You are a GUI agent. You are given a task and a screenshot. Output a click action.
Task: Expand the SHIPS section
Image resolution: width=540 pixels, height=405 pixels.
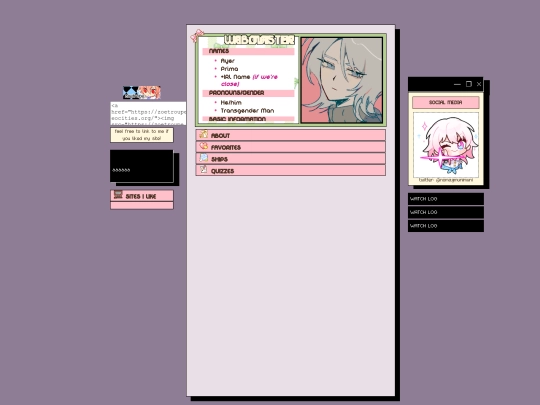click(x=291, y=159)
